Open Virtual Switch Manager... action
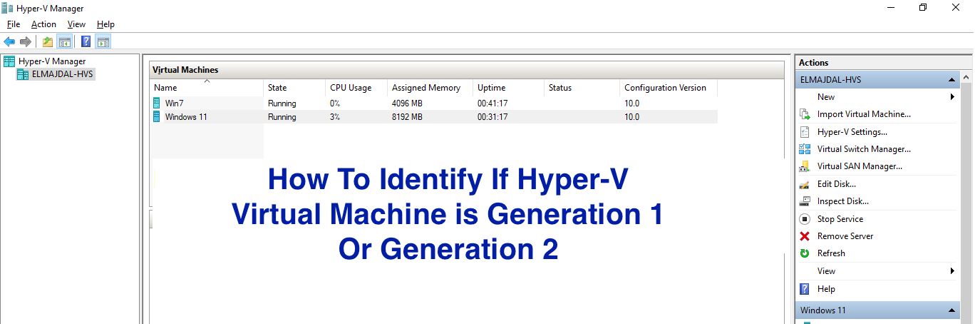Screen dimensions: 980x324 point(864,149)
